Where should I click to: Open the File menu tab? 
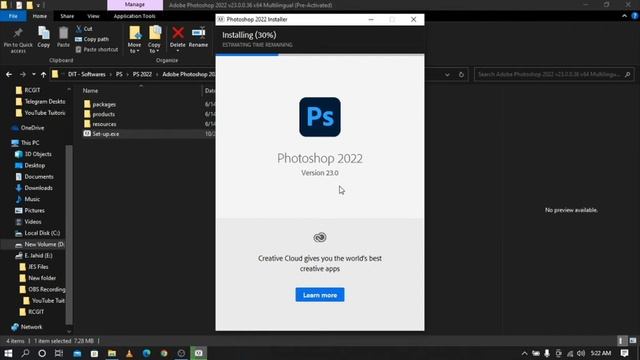[13, 16]
